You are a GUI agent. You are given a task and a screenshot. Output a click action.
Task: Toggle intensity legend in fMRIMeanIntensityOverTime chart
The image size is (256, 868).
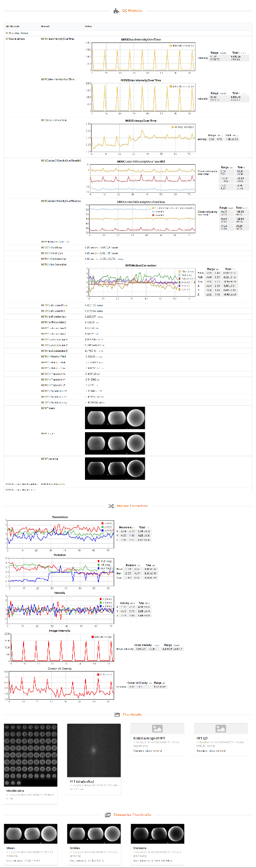(181, 46)
